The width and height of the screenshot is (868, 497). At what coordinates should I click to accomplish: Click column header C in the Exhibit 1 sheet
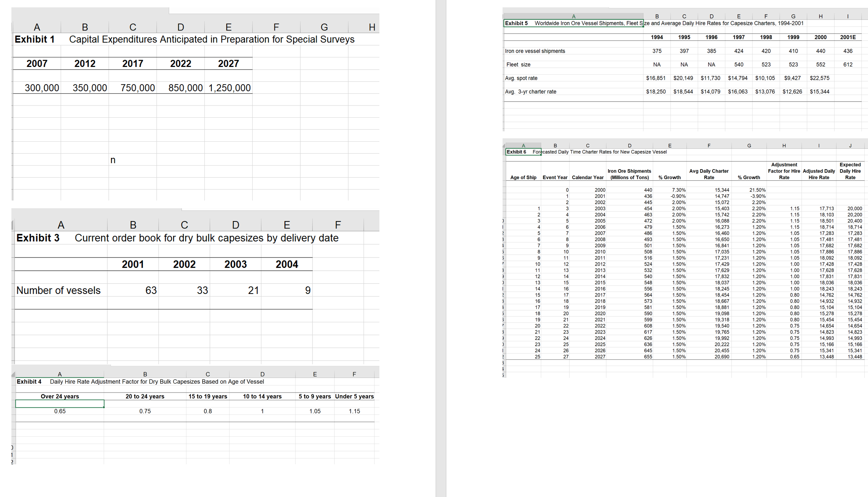point(132,26)
